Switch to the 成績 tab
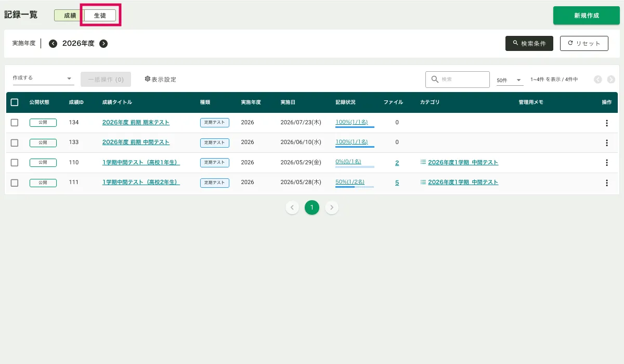This screenshot has width=624, height=364. point(70,16)
